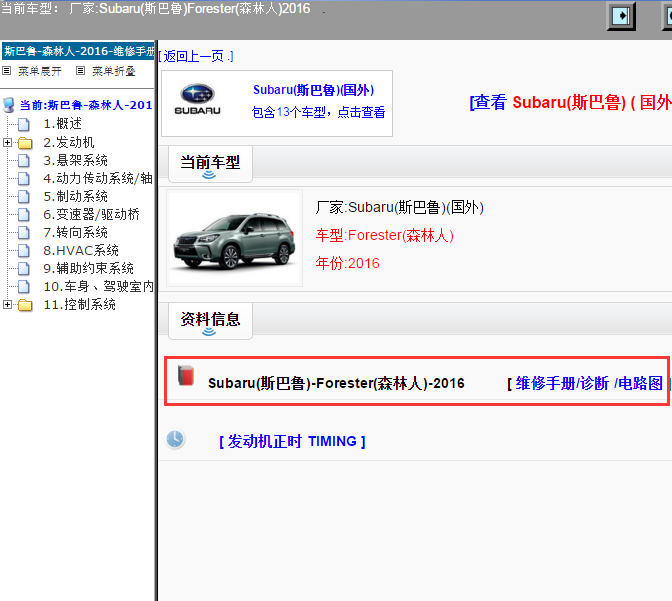Expand the 11.控制系统 tree node

tap(7, 304)
